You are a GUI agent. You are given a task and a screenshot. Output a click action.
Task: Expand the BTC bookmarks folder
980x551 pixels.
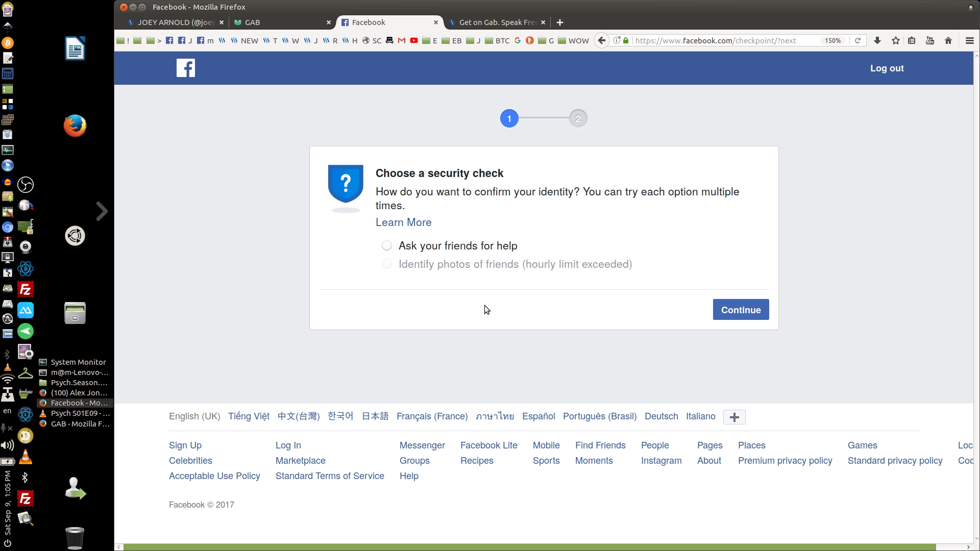497,41
